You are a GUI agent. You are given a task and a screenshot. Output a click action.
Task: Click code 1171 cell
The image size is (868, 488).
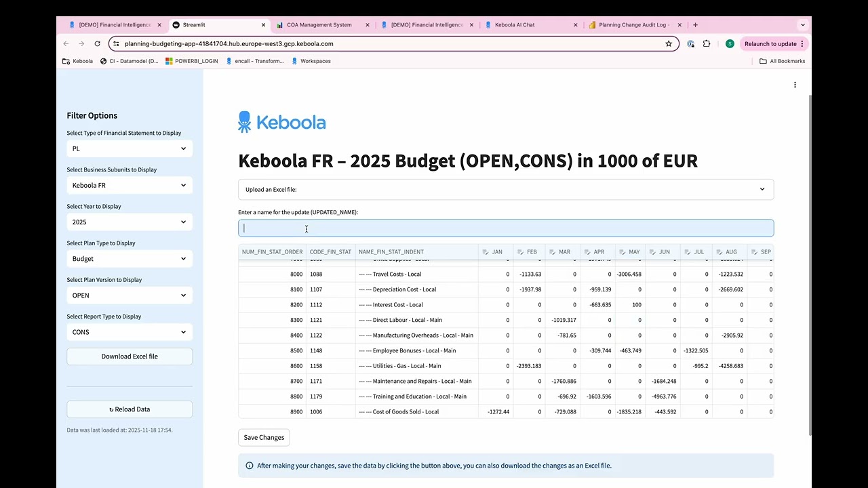pyautogui.click(x=331, y=381)
